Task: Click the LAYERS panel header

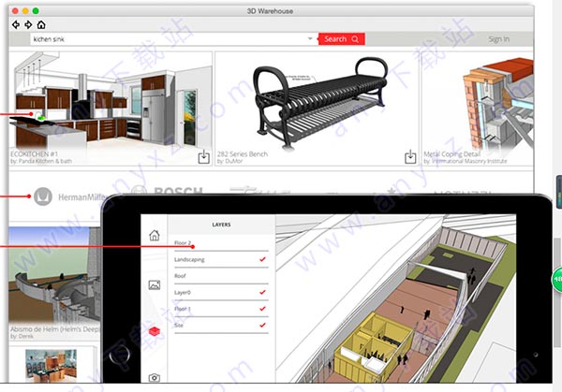Action: pyautogui.click(x=221, y=225)
